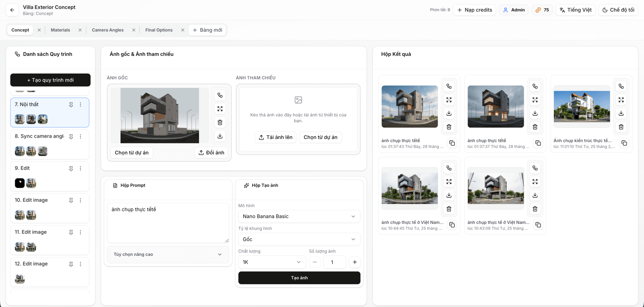
Task: Expand Tùy chọn nâng cao section
Action: (x=168, y=254)
